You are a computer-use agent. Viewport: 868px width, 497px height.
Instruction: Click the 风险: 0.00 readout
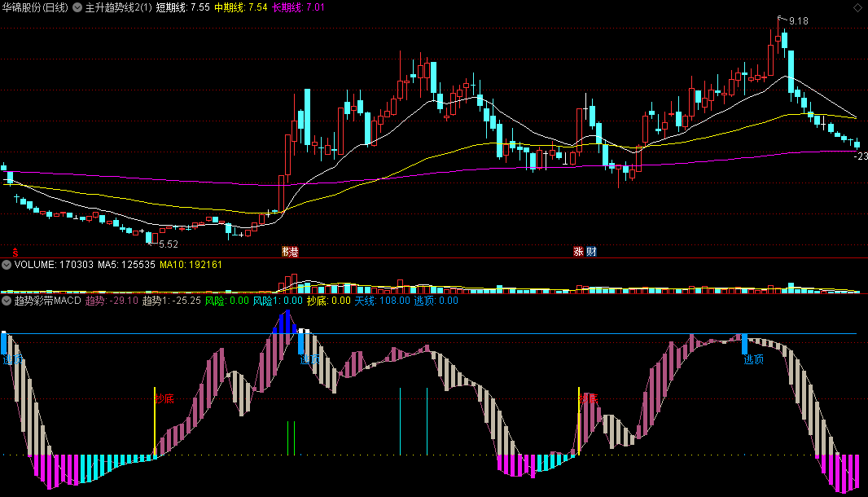(227, 301)
